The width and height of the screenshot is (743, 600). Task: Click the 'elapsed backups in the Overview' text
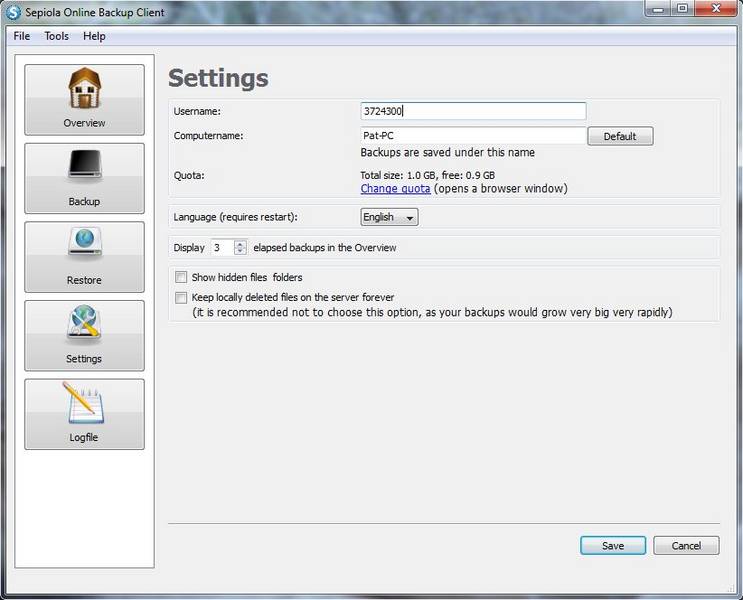[x=325, y=247]
